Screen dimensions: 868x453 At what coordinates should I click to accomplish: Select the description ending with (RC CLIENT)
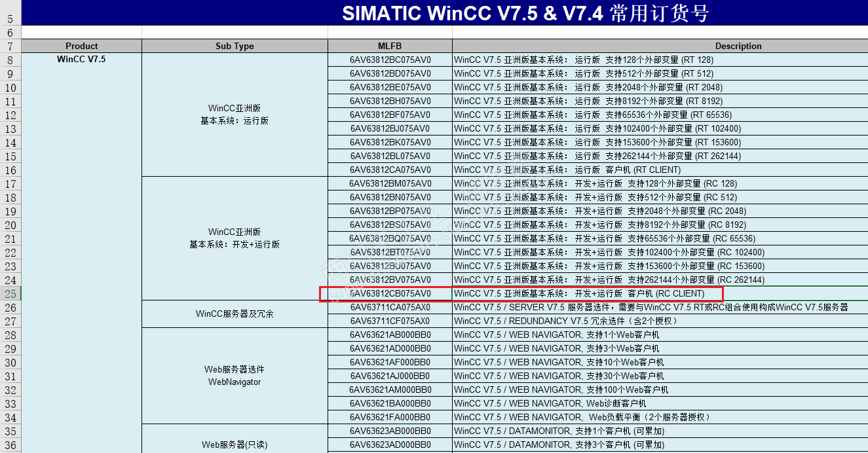pyautogui.click(x=660, y=293)
